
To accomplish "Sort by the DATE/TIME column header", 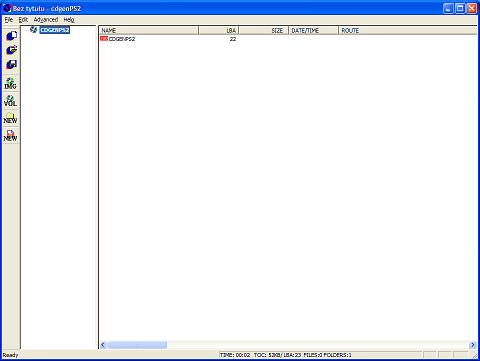I will (x=313, y=30).
